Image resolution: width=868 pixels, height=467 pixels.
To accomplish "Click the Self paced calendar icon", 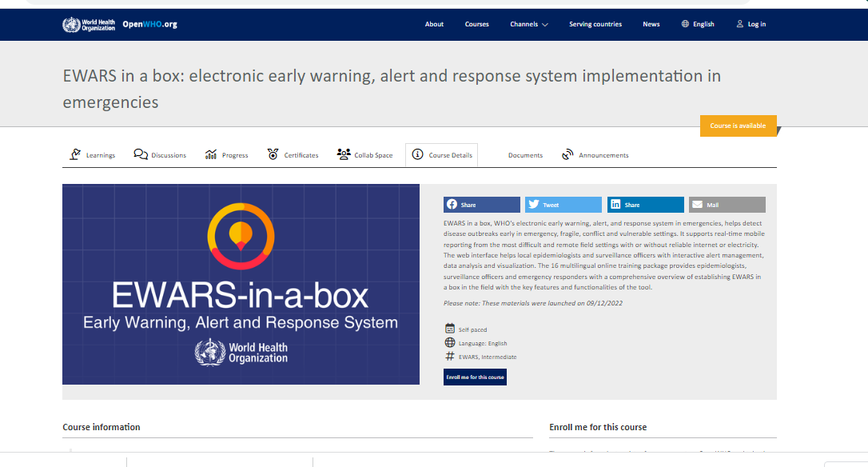I will [x=450, y=329].
